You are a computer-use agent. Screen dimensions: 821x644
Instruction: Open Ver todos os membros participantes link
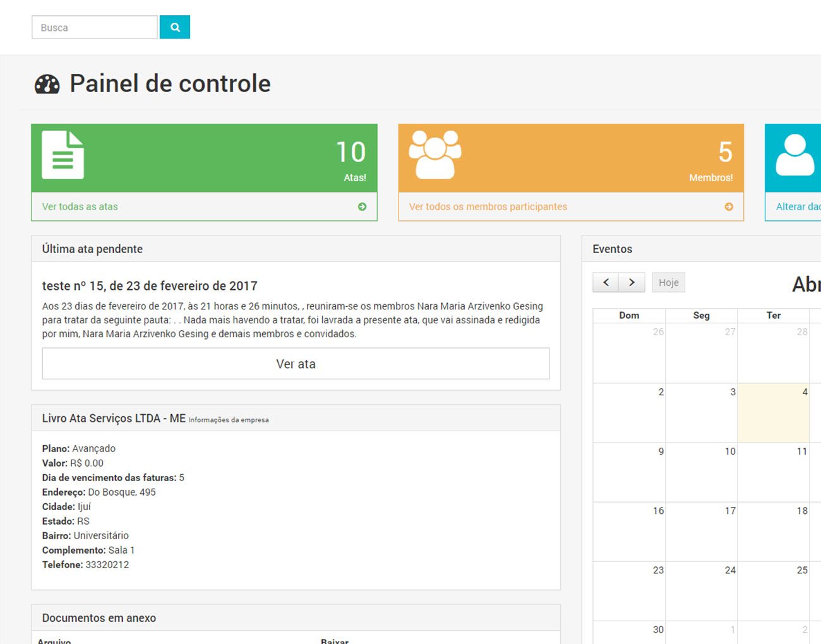pyautogui.click(x=488, y=206)
